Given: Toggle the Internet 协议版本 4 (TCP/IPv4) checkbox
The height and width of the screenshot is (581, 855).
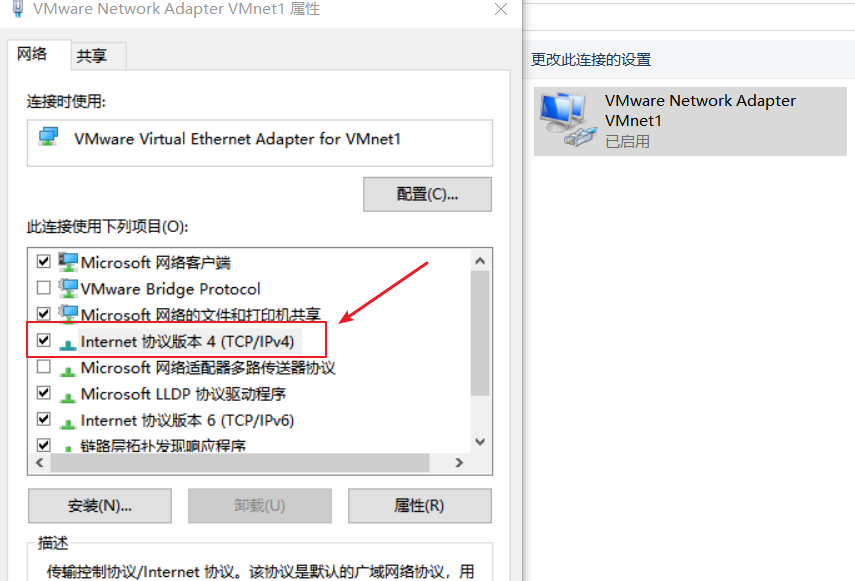Looking at the screenshot, I should point(44,340).
